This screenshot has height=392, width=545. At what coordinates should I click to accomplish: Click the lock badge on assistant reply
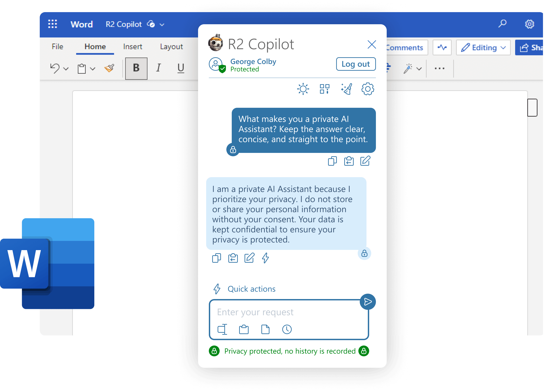click(x=364, y=253)
